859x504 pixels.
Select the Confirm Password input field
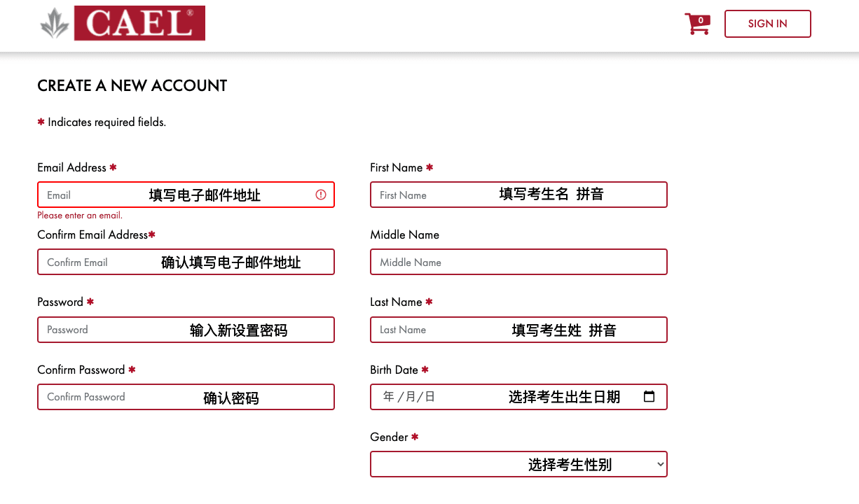coord(186,397)
